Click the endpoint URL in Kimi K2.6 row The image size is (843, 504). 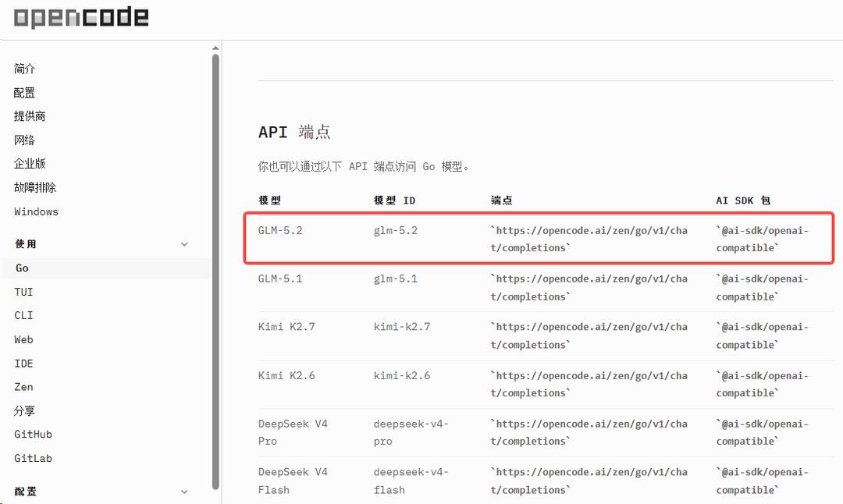pos(589,384)
